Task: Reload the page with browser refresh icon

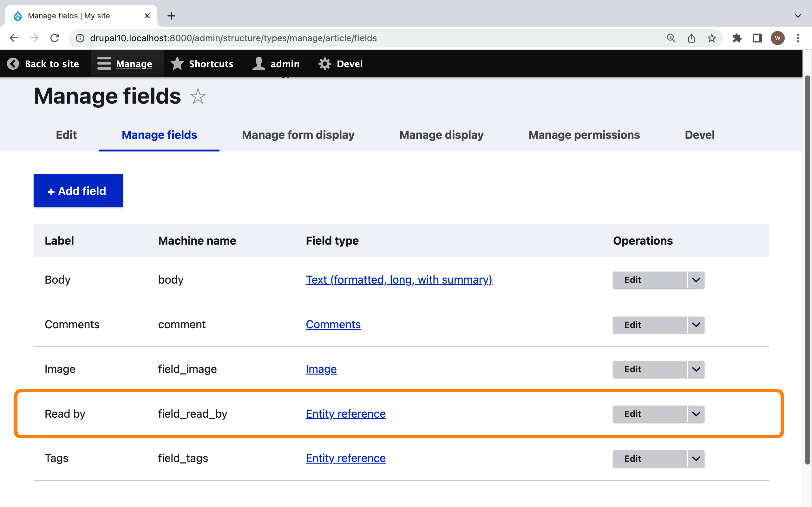Action: click(x=55, y=38)
